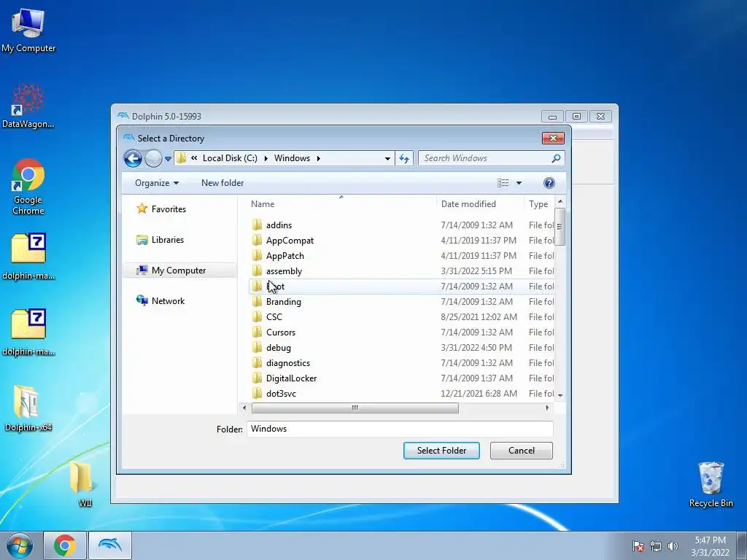Click Local Disk (C:) in the address bar
The image size is (747, 560).
click(x=230, y=158)
